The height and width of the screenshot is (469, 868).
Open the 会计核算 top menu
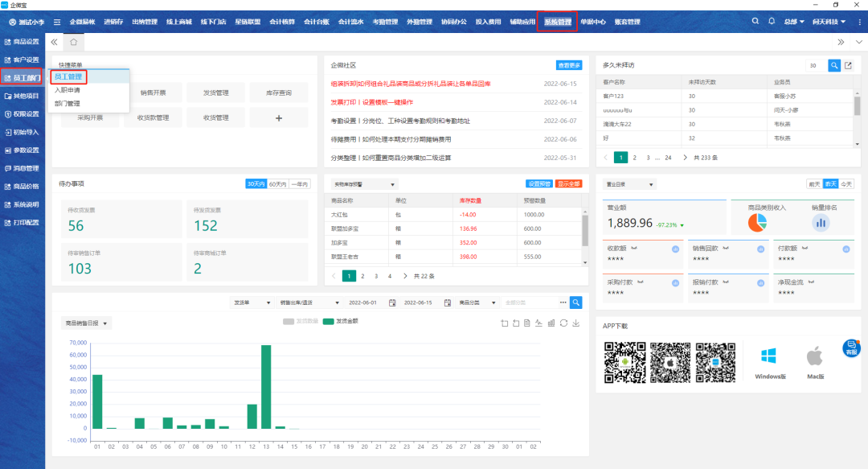281,22
